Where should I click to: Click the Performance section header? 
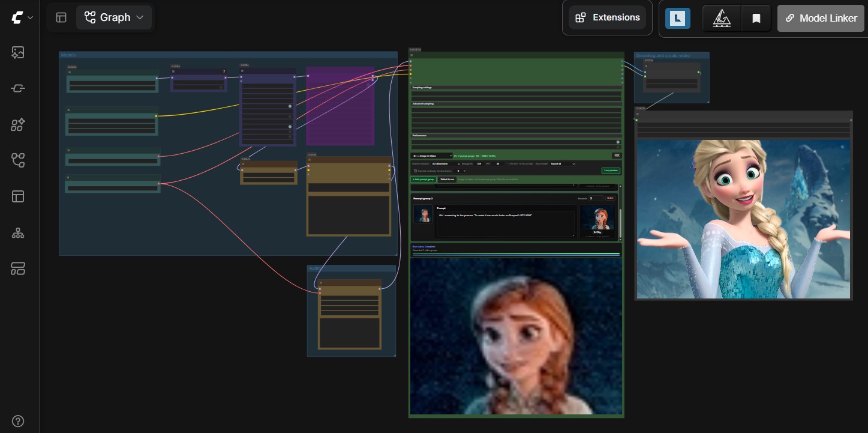point(516,136)
